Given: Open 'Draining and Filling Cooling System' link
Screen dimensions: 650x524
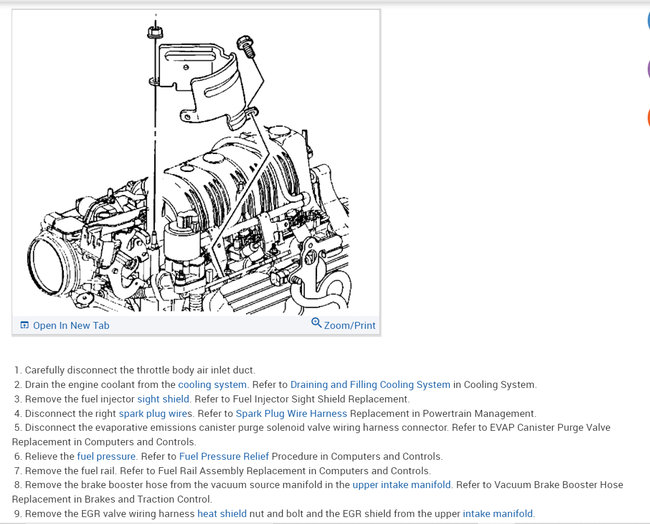Looking at the screenshot, I should pos(370,385).
